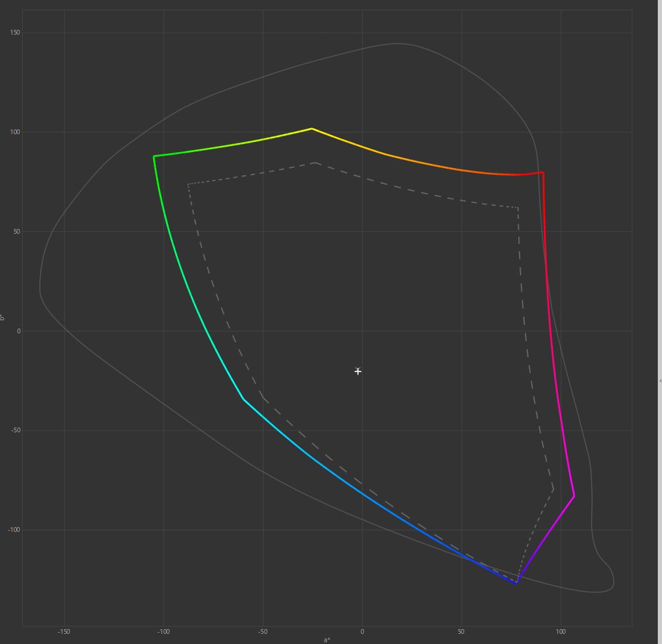
Task: Click top peak of dashed comparison gamut
Action: tap(314, 162)
